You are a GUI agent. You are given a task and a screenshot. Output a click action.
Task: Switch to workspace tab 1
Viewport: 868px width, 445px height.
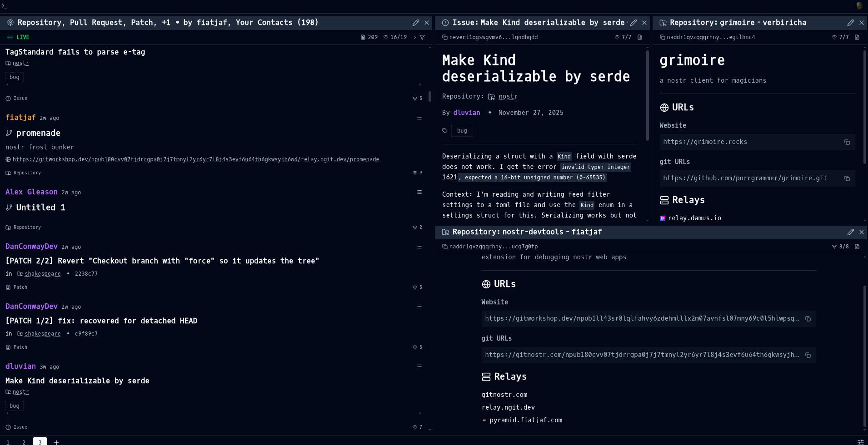click(8, 442)
